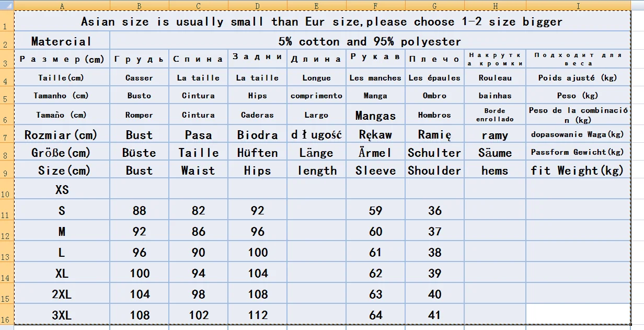The width and height of the screenshot is (644, 330).
Task: Select the "3XL" size cell
Action: [62, 315]
